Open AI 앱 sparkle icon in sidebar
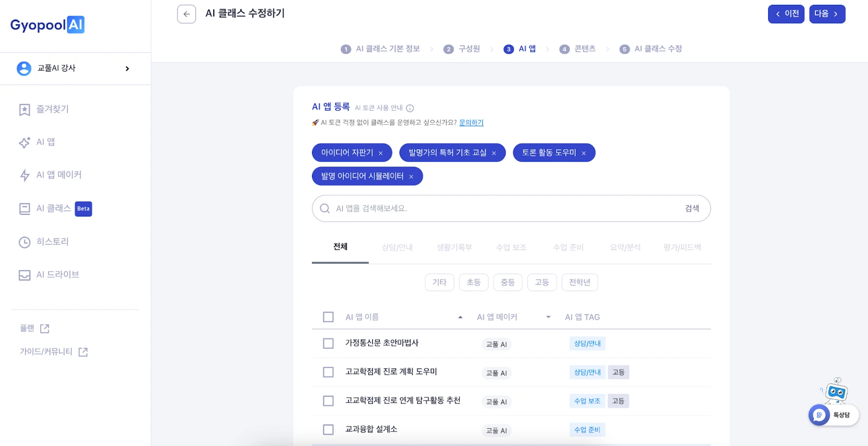 click(x=24, y=143)
